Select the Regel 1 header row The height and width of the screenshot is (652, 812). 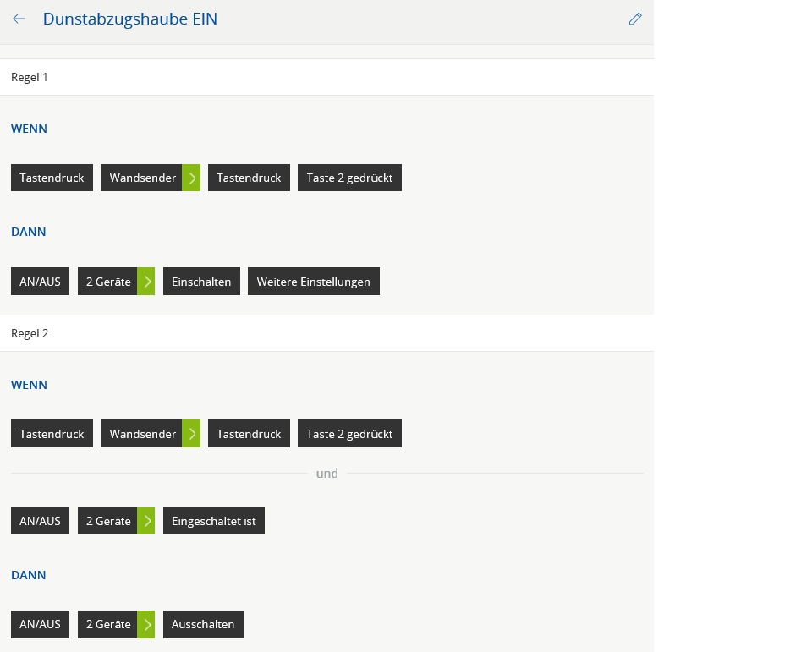coord(326,77)
